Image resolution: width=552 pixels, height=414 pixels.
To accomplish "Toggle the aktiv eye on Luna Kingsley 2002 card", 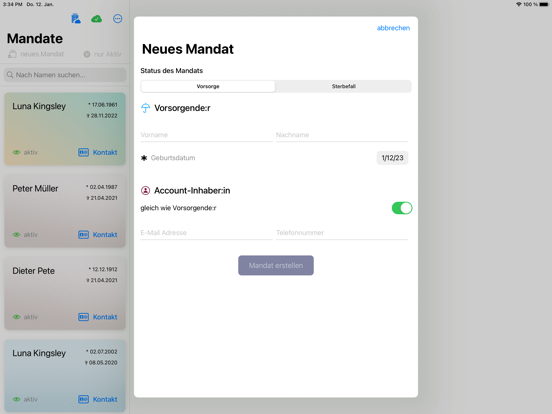I will [x=17, y=400].
